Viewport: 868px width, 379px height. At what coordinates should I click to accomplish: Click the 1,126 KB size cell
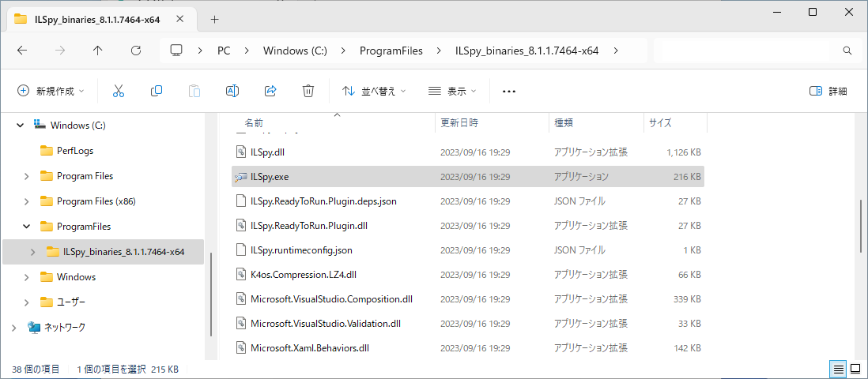685,152
